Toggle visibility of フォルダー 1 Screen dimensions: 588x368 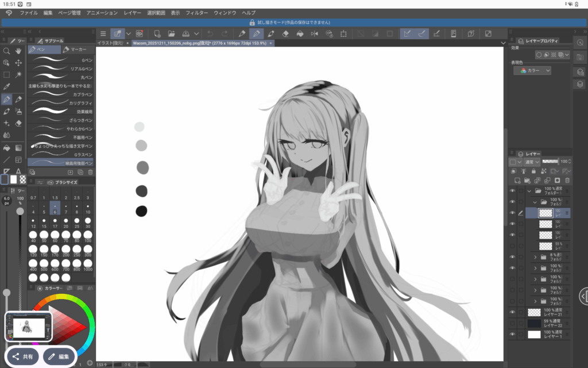pos(512,190)
